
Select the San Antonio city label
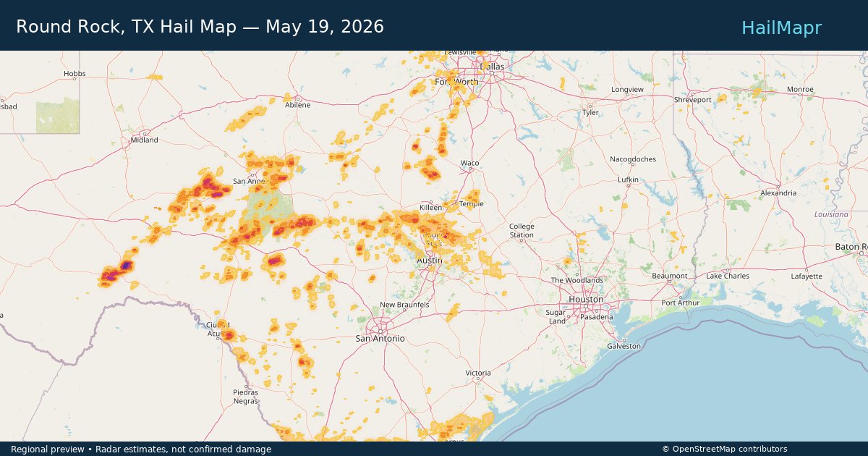click(380, 339)
